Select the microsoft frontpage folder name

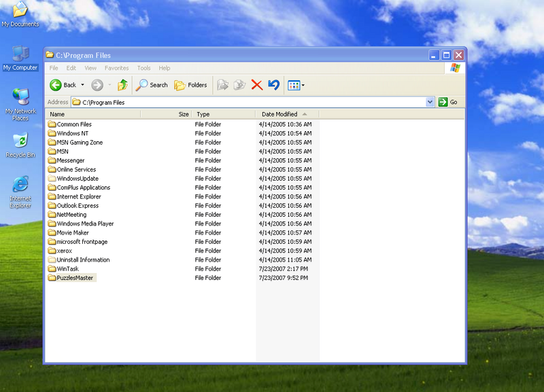(82, 242)
